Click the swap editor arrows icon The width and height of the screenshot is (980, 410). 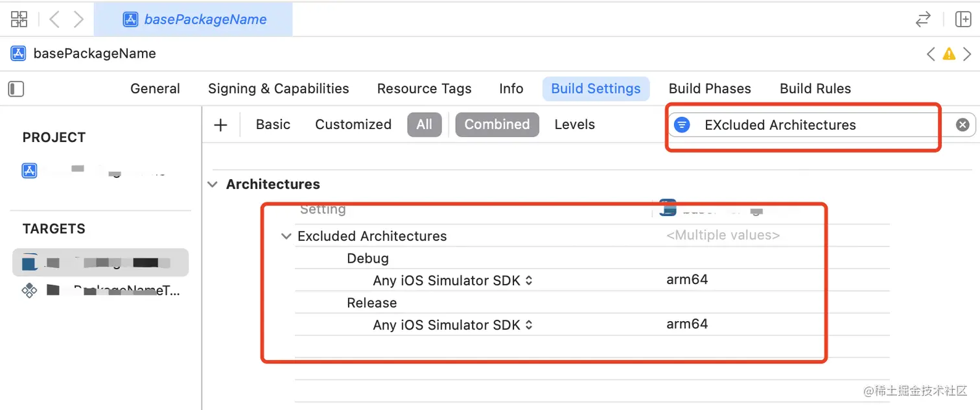(x=923, y=19)
